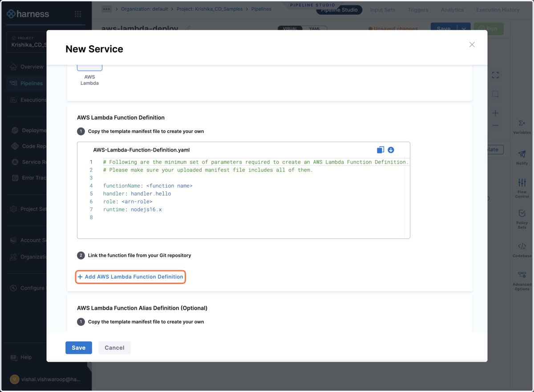Viewport: 534px width, 392px height.
Task: Open the user profile vishal.vishwaroop
Action: tap(46, 380)
